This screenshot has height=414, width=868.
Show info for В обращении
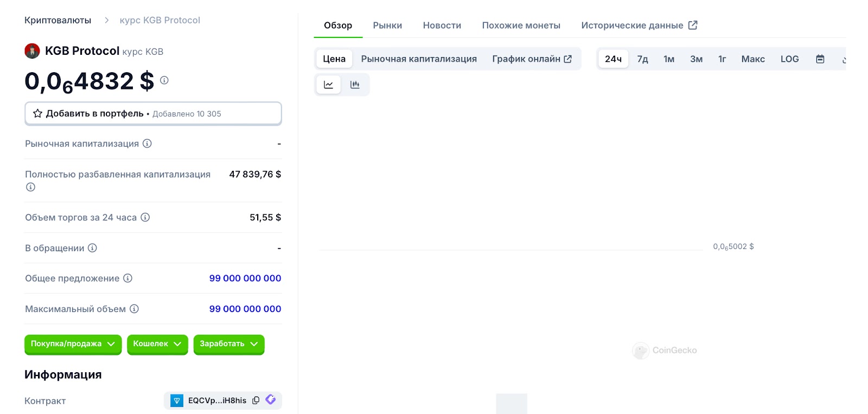93,248
